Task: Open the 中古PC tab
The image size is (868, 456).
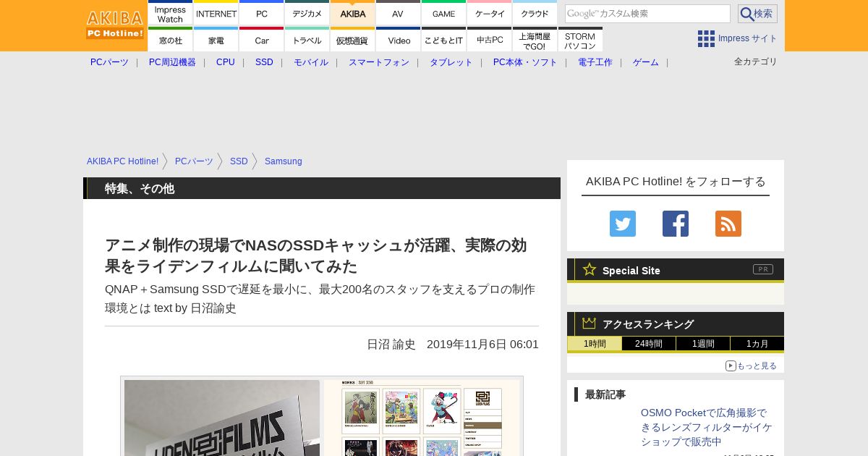Action: (x=489, y=40)
